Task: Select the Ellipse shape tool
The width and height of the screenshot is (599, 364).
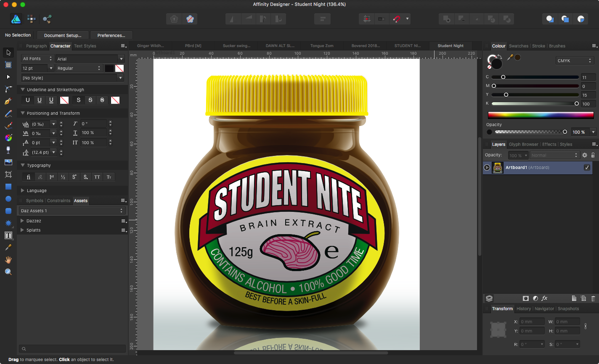Action: tap(8, 199)
